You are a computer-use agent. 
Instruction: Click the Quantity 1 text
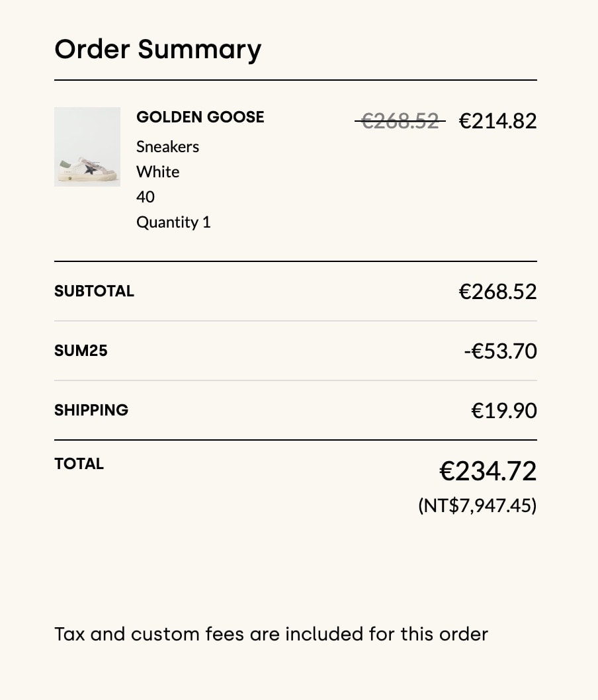(x=173, y=222)
